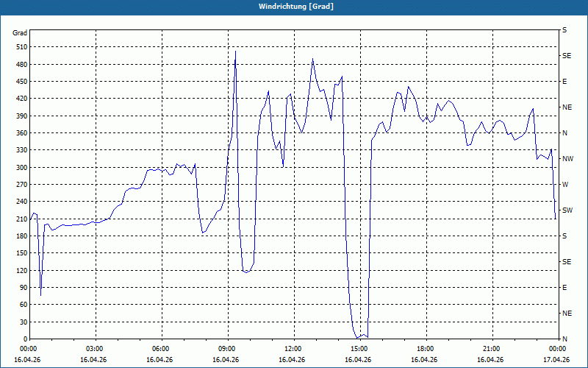Viewport: 588px width, 368px height.
Task: Click the 210 degree axis value
Action: 21,219
